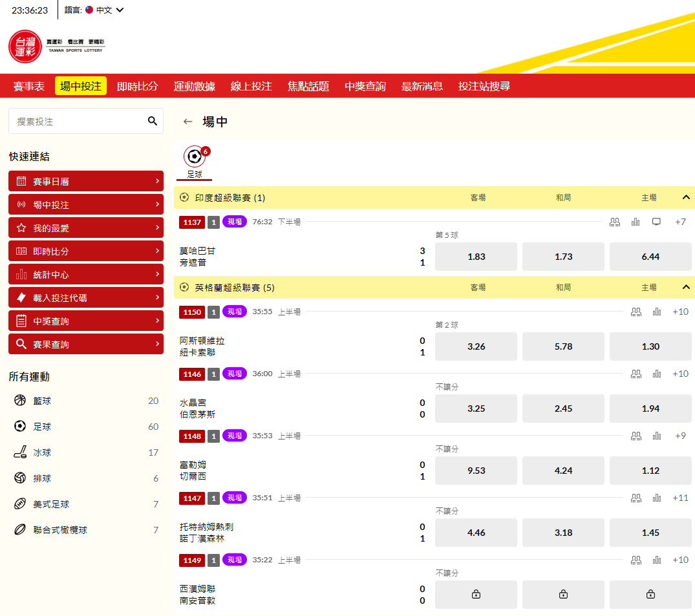The width and height of the screenshot is (695, 616).
Task: Select 聯合式橄欖球 in sports list
Action: (86, 529)
